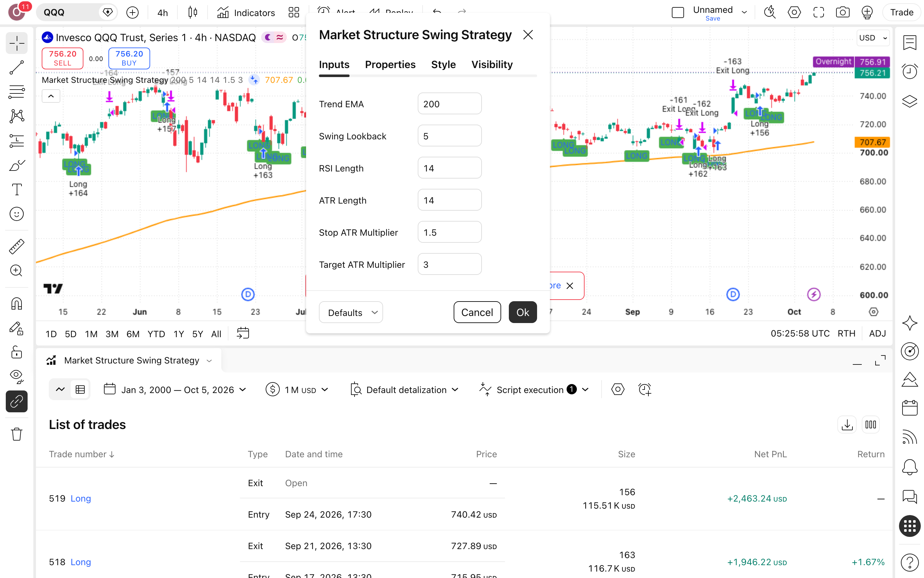Expand Script execution dropdown
The height and width of the screenshot is (578, 924).
click(534, 390)
